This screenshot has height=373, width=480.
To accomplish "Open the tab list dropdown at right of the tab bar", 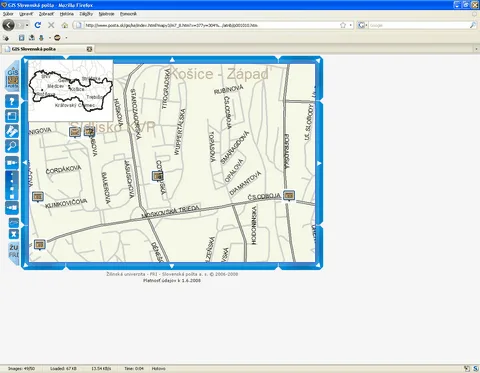I will [476, 49].
